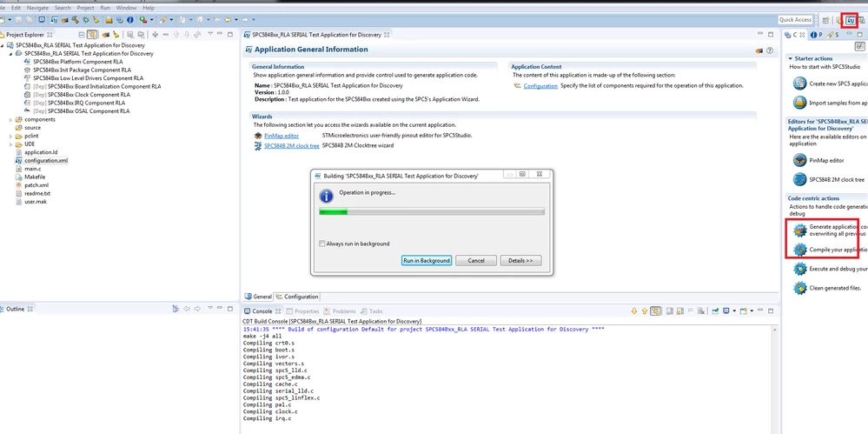
Task: Switch to the General tab at editor bottom
Action: pyautogui.click(x=259, y=297)
